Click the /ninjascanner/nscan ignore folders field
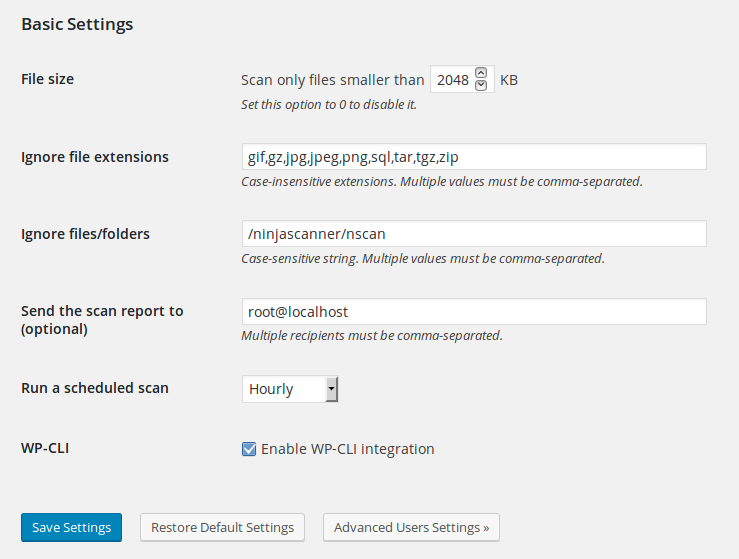 (474, 234)
